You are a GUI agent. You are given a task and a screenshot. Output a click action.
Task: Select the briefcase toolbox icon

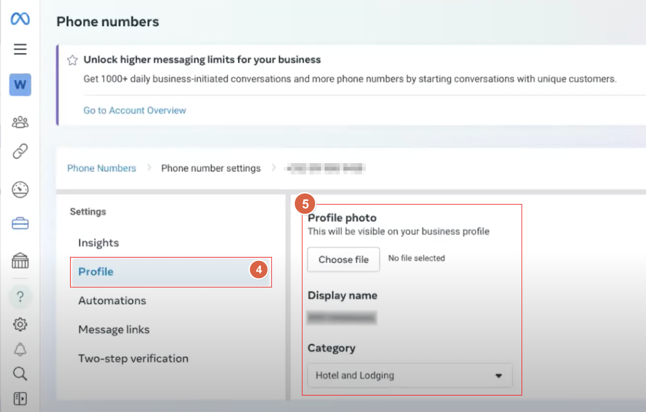click(x=20, y=225)
